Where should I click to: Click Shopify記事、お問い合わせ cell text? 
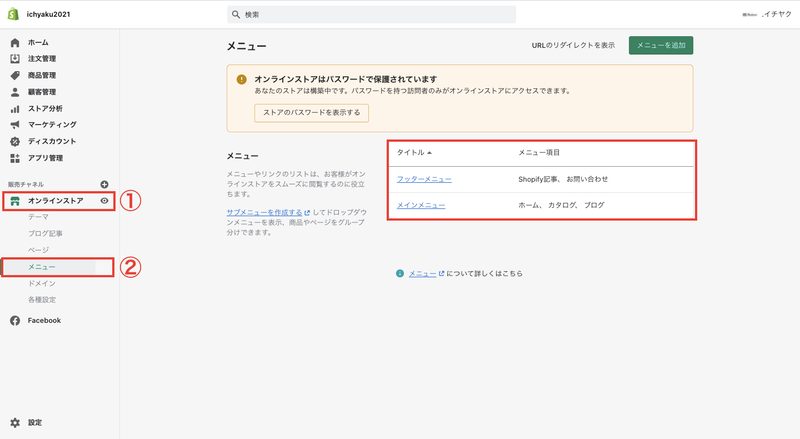563,179
